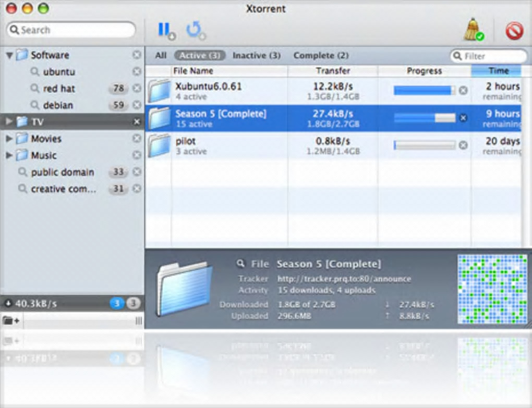Remove creative com... search via its x
Screen dimensions: 532x408
tap(137, 189)
